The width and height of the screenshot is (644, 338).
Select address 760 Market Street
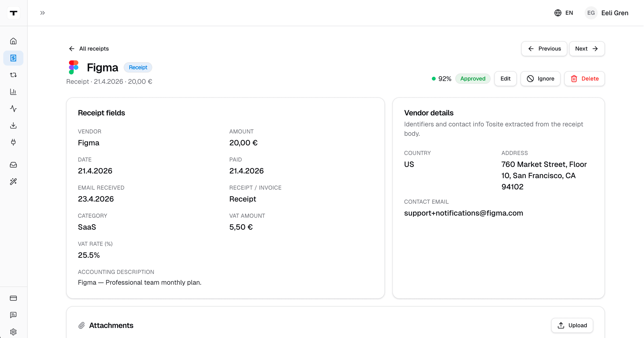(544, 176)
